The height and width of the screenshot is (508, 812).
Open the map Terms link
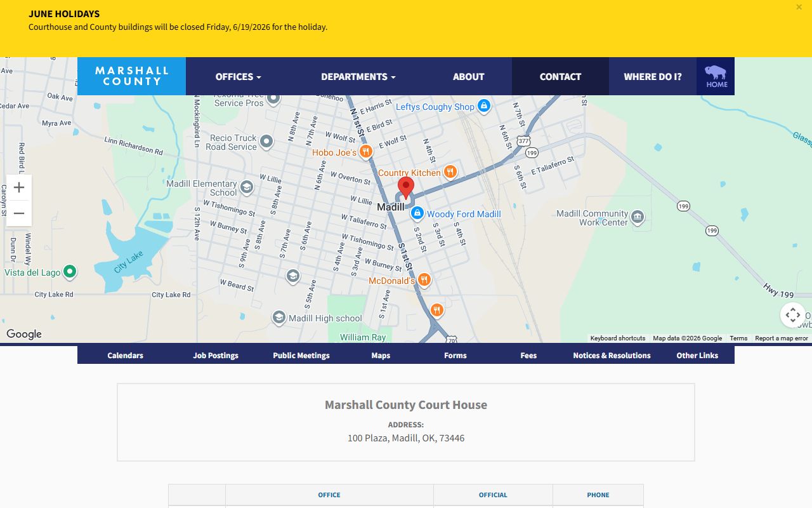click(x=738, y=338)
